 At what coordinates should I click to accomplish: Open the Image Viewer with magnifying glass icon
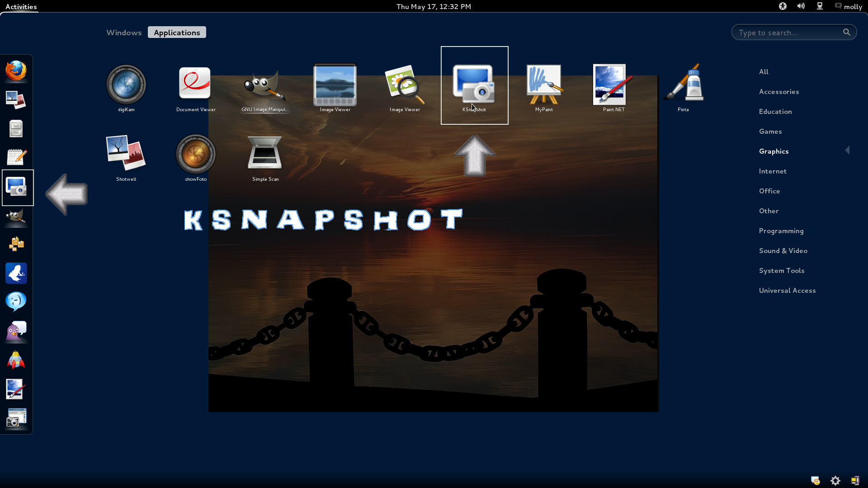[x=405, y=84]
